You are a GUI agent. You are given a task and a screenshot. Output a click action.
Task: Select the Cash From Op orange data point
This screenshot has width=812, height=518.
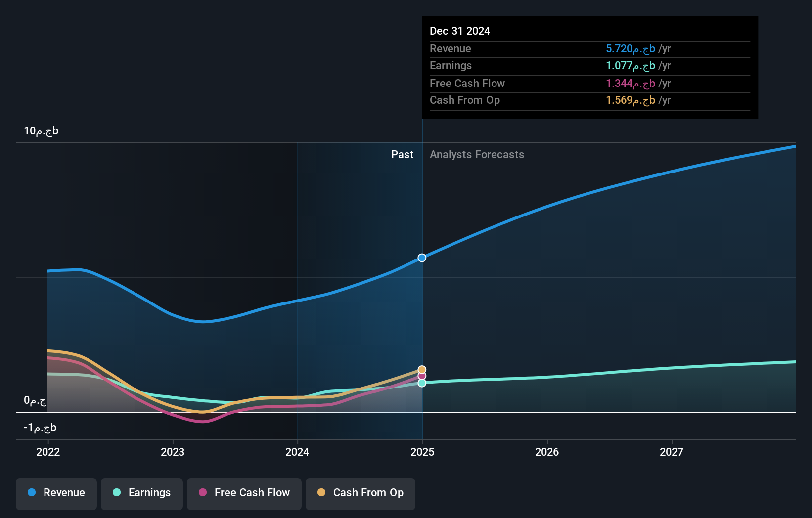click(x=422, y=369)
